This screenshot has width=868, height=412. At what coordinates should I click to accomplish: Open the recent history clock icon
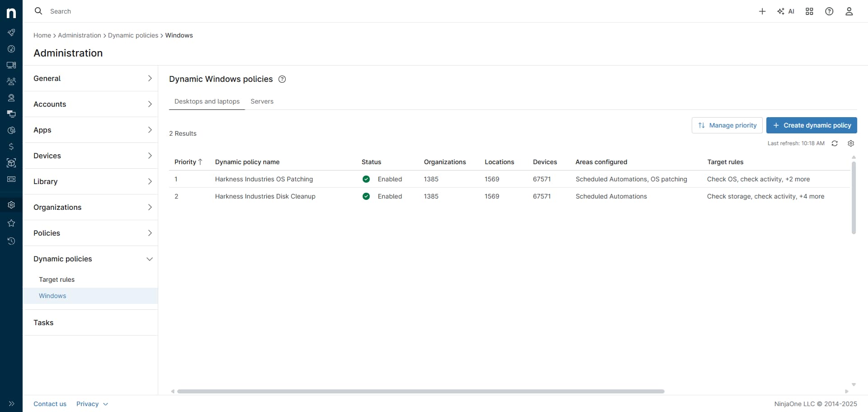(11, 241)
